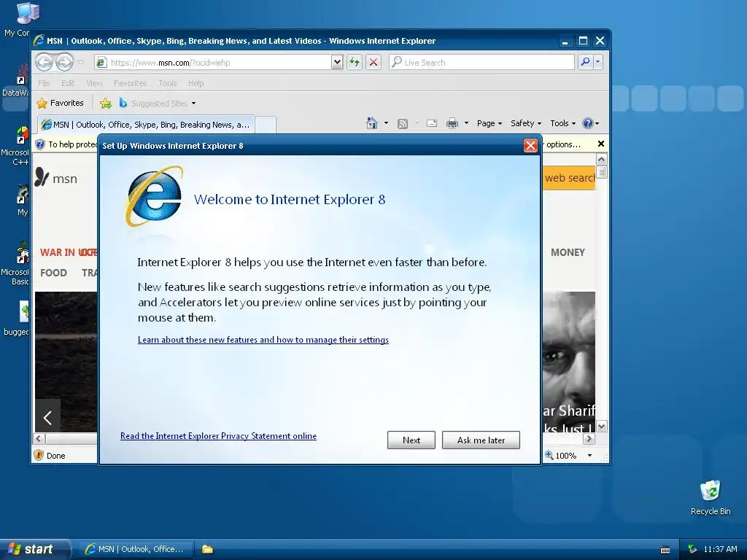Screen dimensions: 747x560
Task: Click the 100% zoom level button
Action: (561, 456)
